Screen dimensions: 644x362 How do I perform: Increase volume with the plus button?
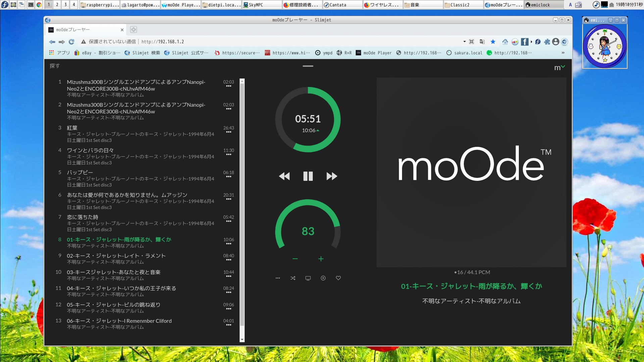point(321,259)
